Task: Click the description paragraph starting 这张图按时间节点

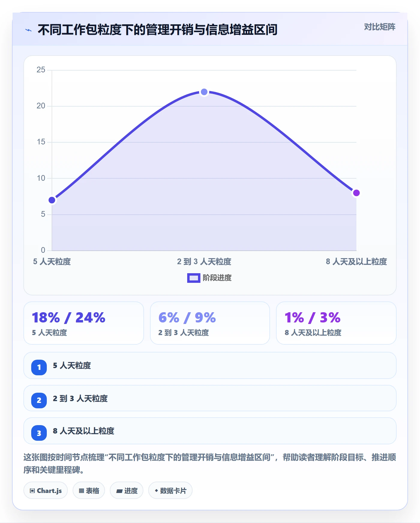Action: [x=210, y=464]
